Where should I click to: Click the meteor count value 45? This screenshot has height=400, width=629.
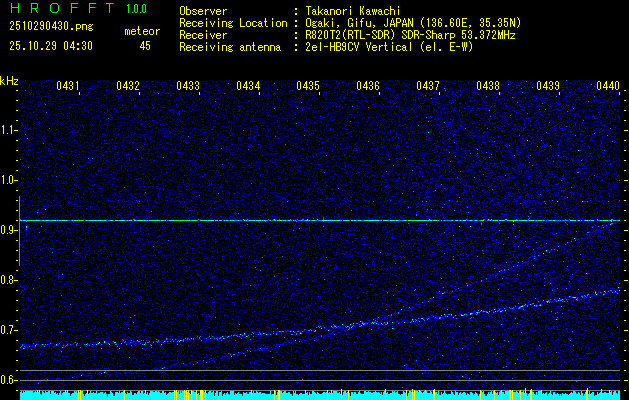click(x=145, y=46)
